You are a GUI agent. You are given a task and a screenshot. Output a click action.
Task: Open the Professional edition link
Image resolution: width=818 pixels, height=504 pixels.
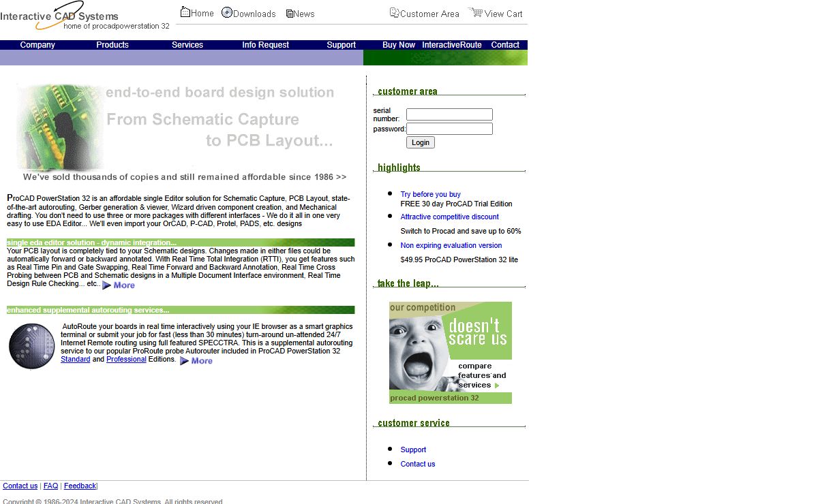point(126,359)
